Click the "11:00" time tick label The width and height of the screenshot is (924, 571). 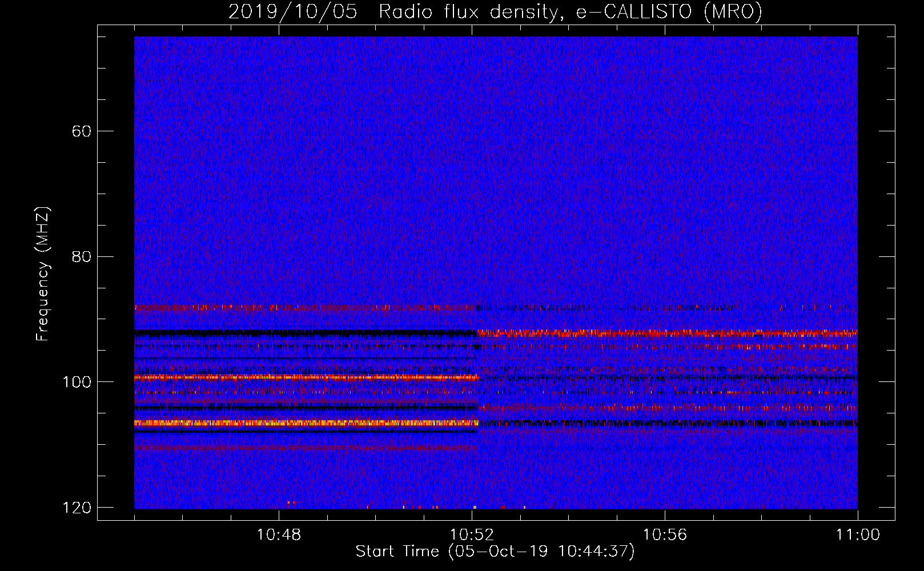point(858,535)
